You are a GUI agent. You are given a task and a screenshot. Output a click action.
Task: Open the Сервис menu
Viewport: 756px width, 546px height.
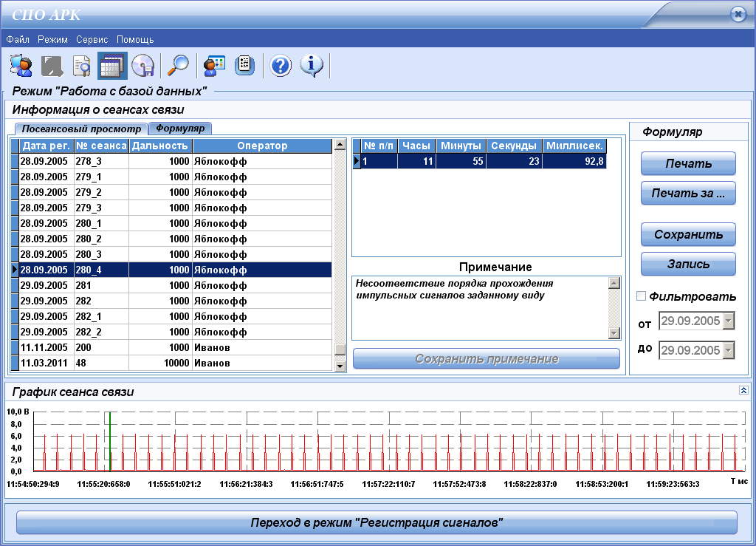(92, 39)
